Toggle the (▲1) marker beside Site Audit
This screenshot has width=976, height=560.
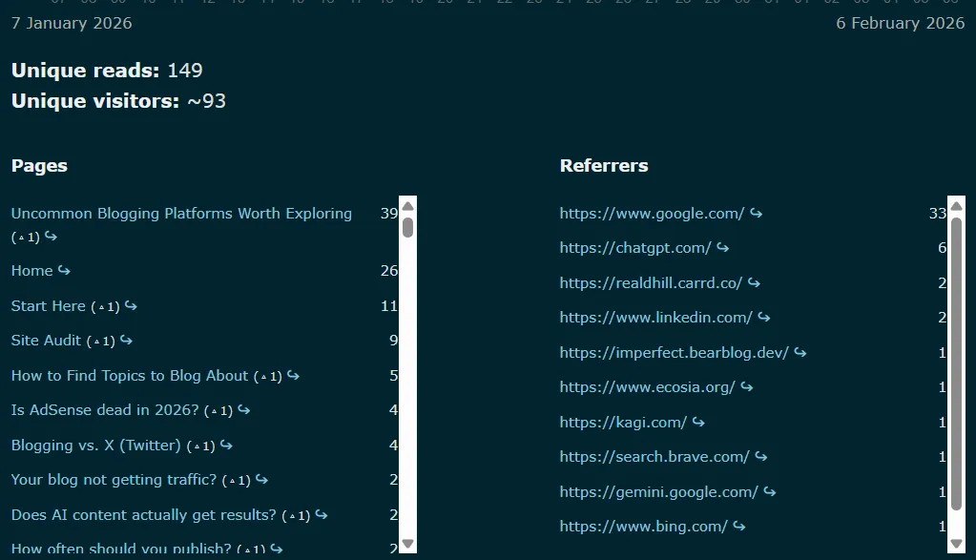pos(102,342)
